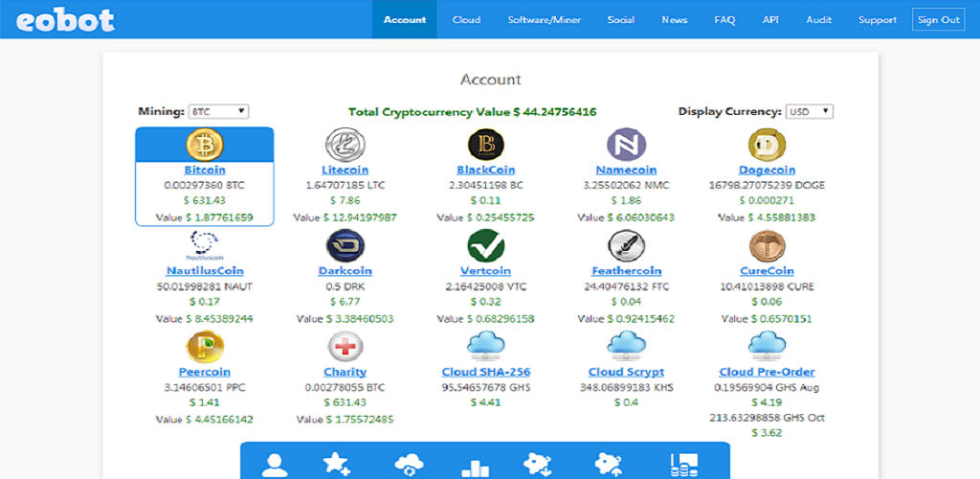Click the 348.06899183 KHS value
This screenshot has height=479, width=980.
click(x=626, y=387)
